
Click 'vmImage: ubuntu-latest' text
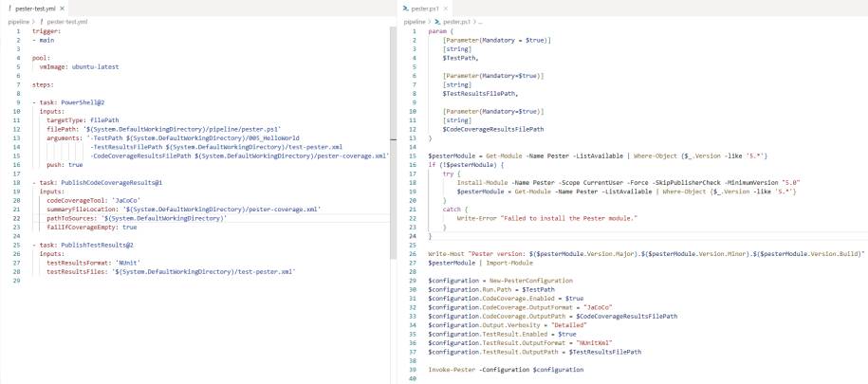79,66
